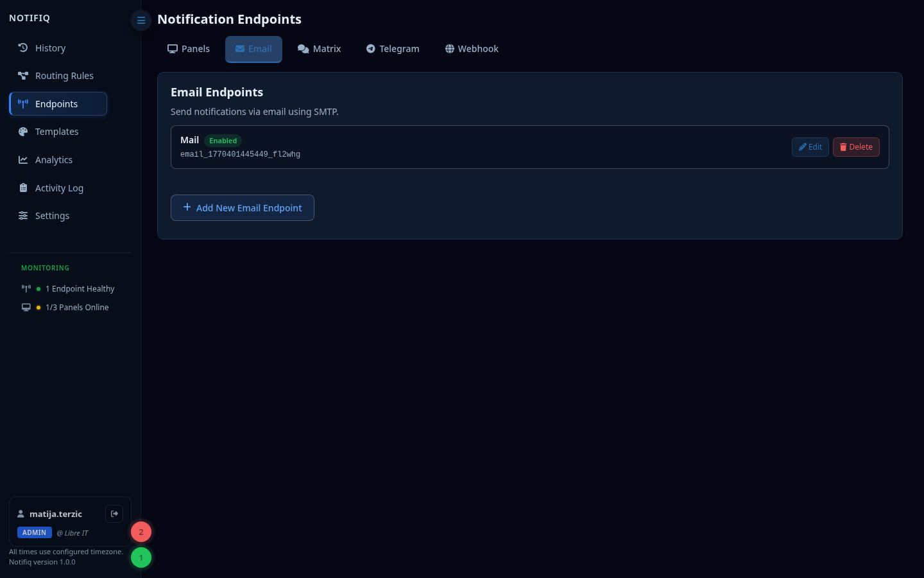Go to Templates in the sidebar
This screenshot has width=924, height=578.
58,132
